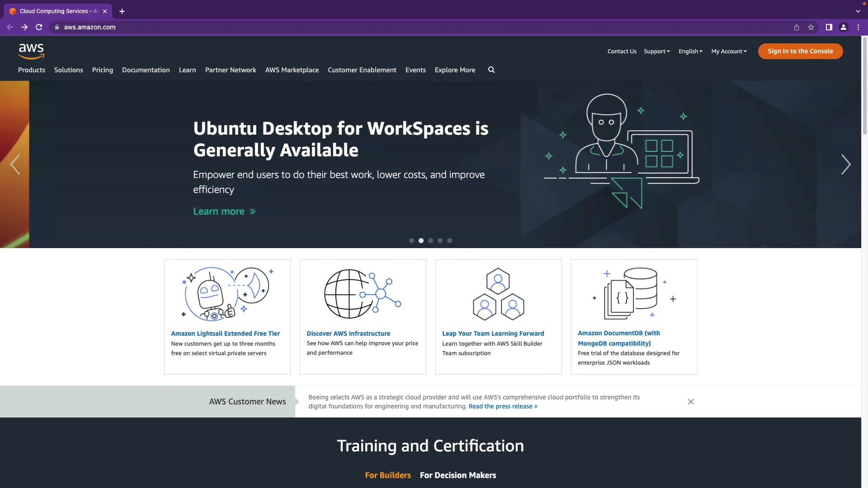Image resolution: width=868 pixels, height=488 pixels.
Task: Click the AWS logo in the header
Action: 31,51
